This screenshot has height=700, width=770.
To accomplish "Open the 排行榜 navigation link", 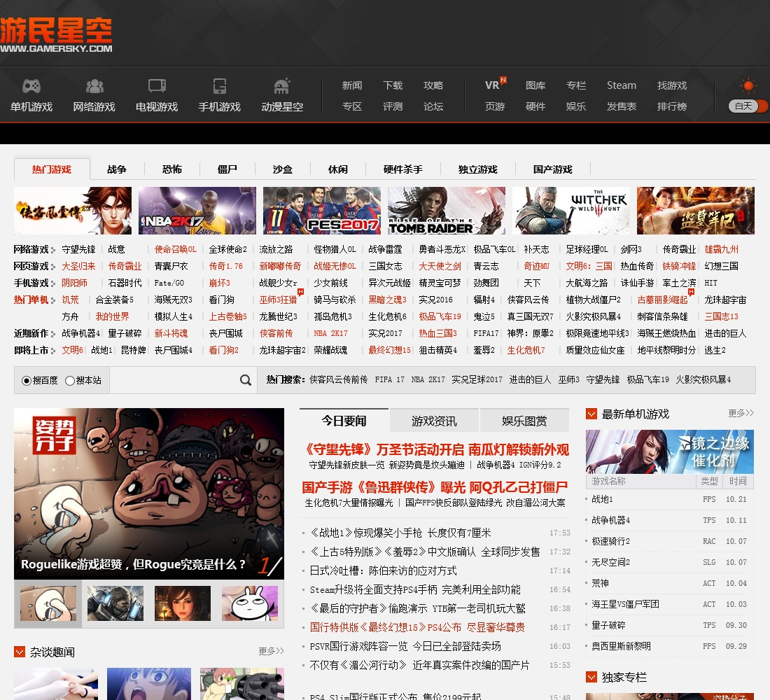I will [672, 106].
